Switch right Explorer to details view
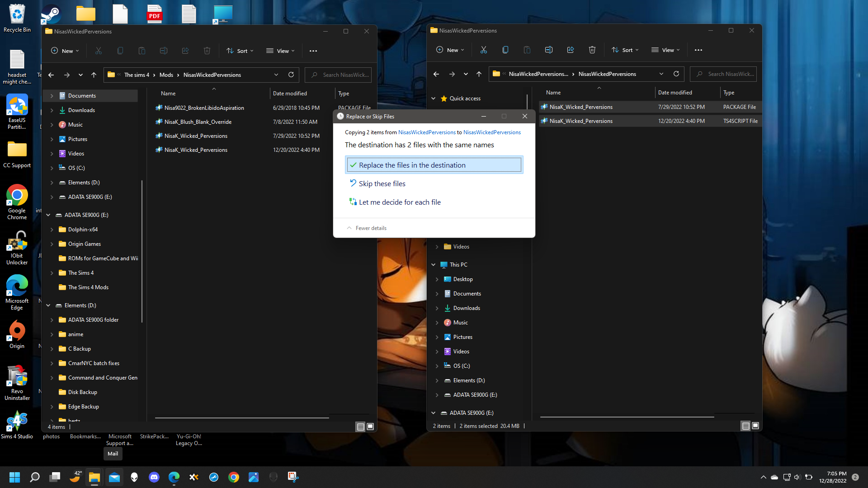Image resolution: width=868 pixels, height=488 pixels. coord(745,426)
